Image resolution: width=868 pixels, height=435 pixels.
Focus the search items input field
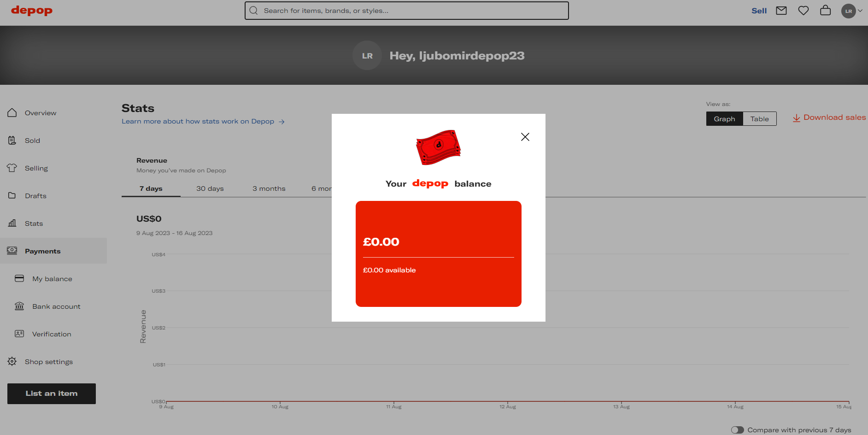(406, 11)
